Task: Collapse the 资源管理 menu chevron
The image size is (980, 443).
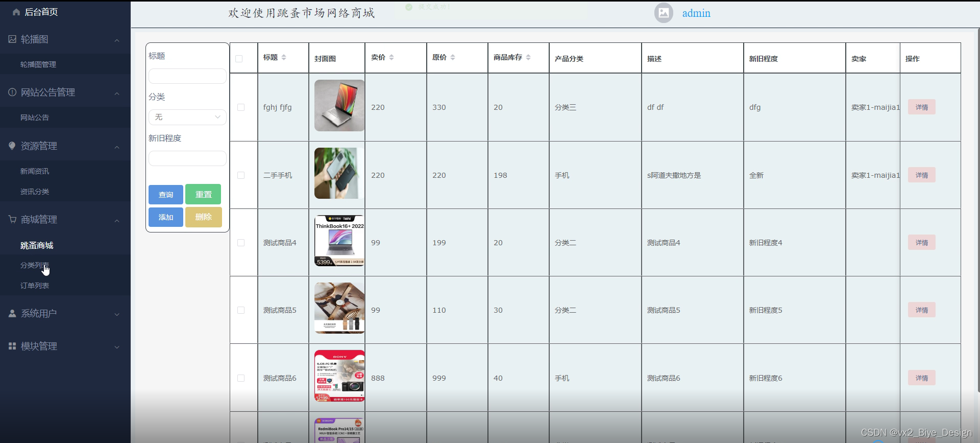Action: (x=117, y=147)
